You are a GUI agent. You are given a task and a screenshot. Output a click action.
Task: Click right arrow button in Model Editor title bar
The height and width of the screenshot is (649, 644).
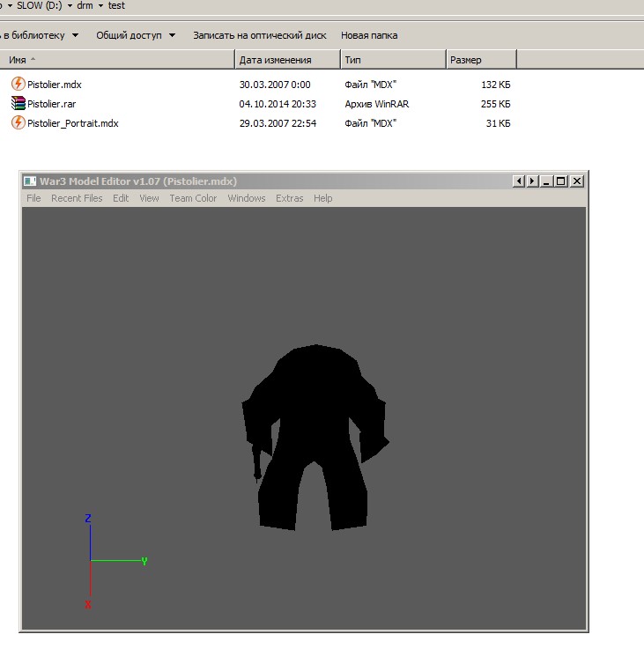coord(532,181)
